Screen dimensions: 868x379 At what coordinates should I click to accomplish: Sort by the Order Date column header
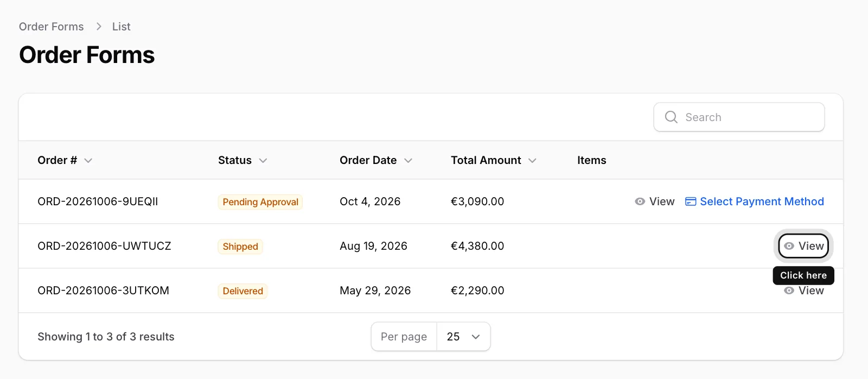pyautogui.click(x=376, y=160)
